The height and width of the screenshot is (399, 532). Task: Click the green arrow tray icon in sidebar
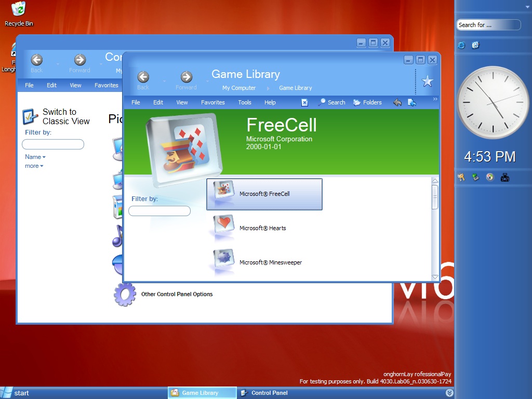(x=476, y=177)
